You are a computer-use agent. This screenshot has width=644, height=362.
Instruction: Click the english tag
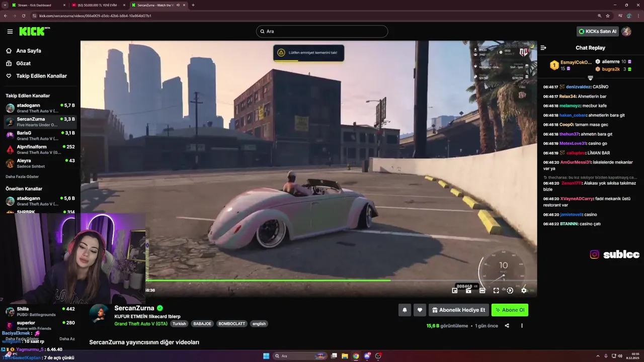[x=259, y=324]
